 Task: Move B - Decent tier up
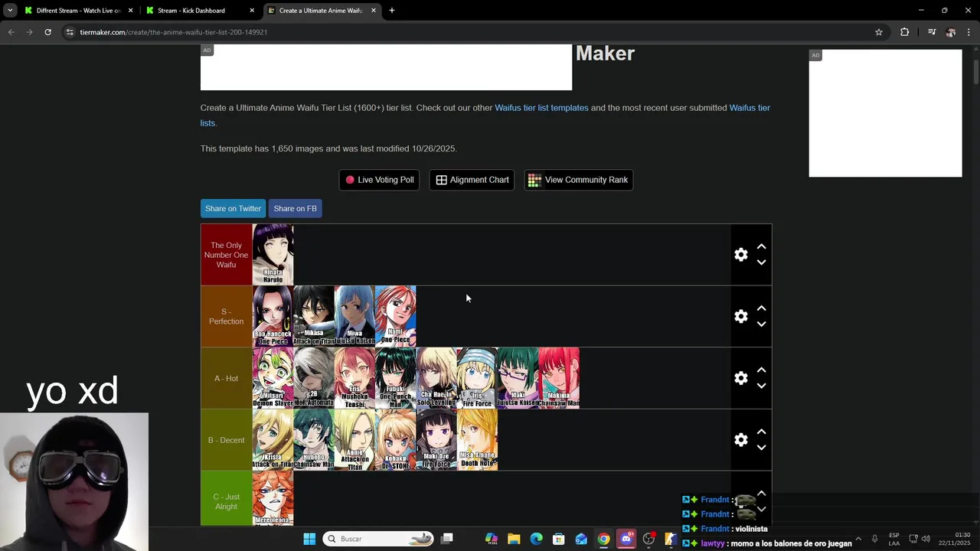761,432
